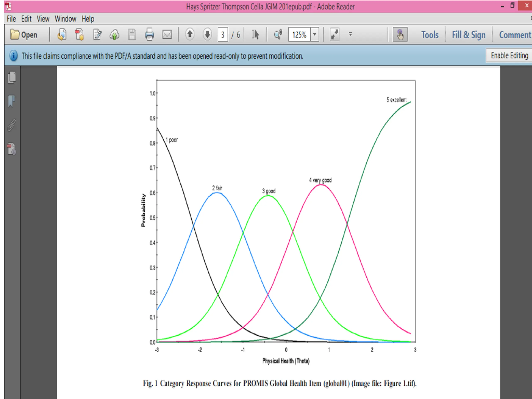Click the 125% zoom value field
532x399 pixels.
299,35
